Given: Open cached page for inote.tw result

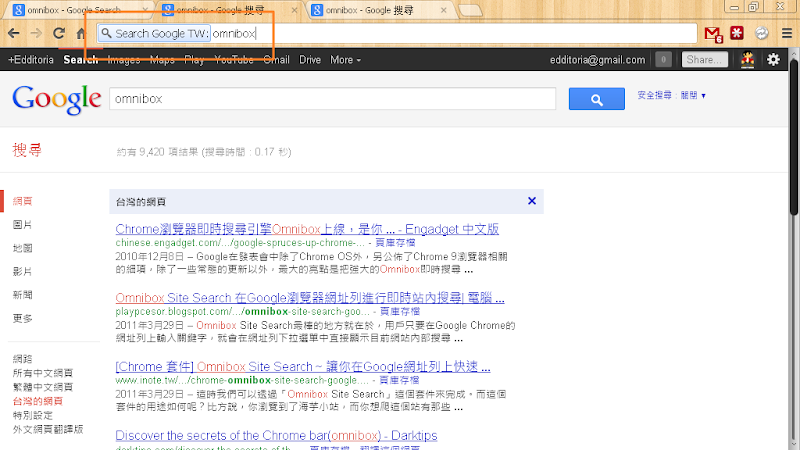Looking at the screenshot, I should click(x=399, y=380).
